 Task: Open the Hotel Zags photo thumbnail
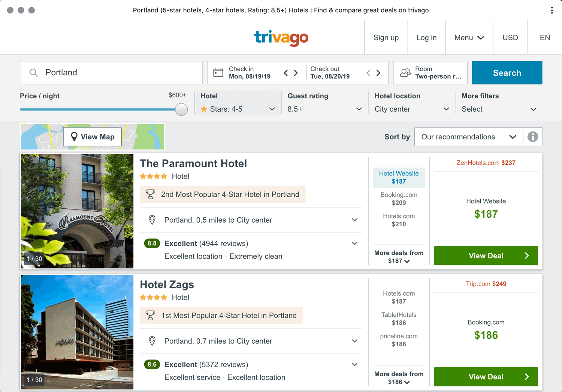[x=77, y=332]
